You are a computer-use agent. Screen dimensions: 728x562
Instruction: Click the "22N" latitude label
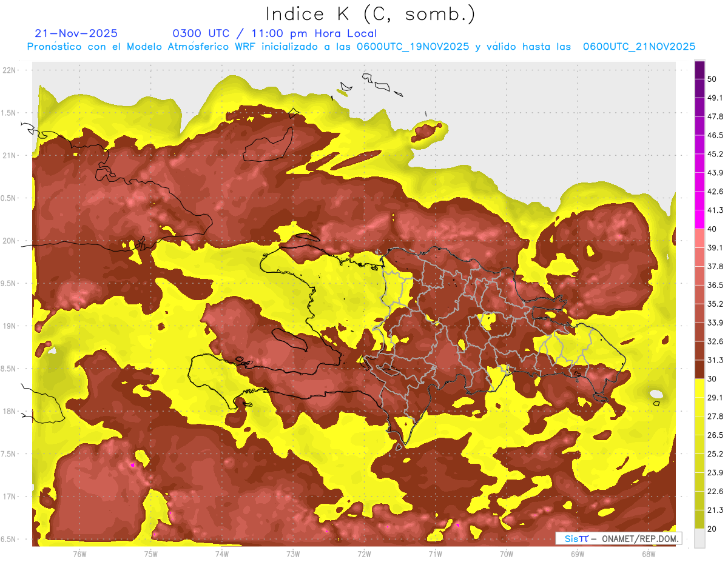click(10, 70)
